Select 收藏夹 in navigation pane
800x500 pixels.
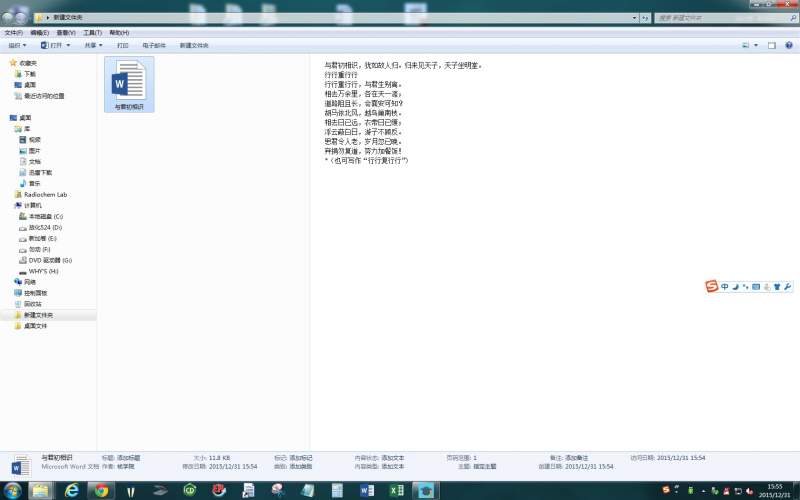tap(28, 63)
